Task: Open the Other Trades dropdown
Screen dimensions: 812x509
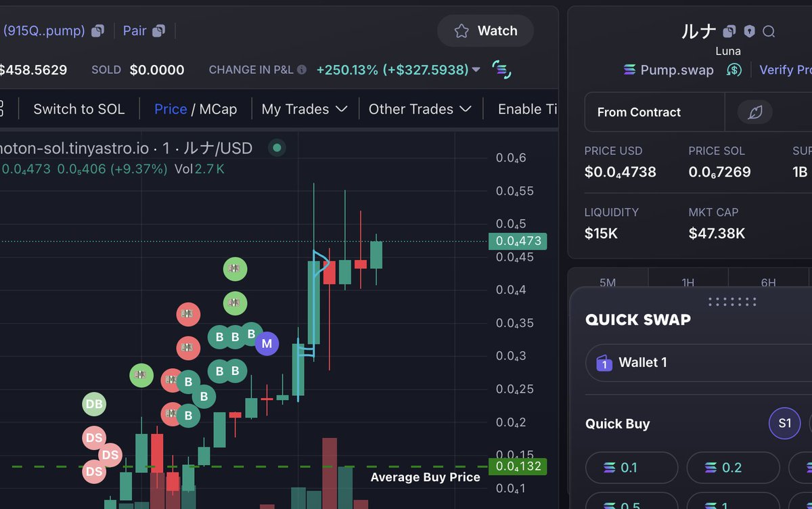Action: (420, 109)
